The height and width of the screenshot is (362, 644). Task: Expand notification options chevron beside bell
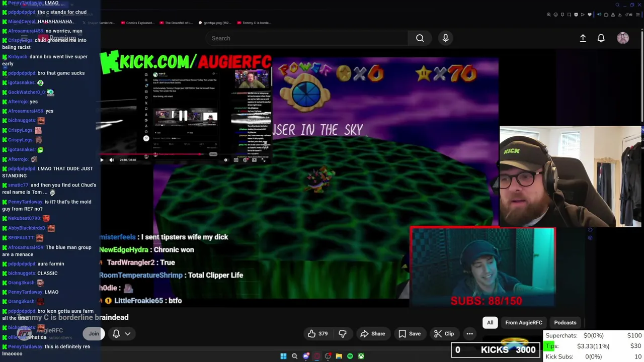128,334
